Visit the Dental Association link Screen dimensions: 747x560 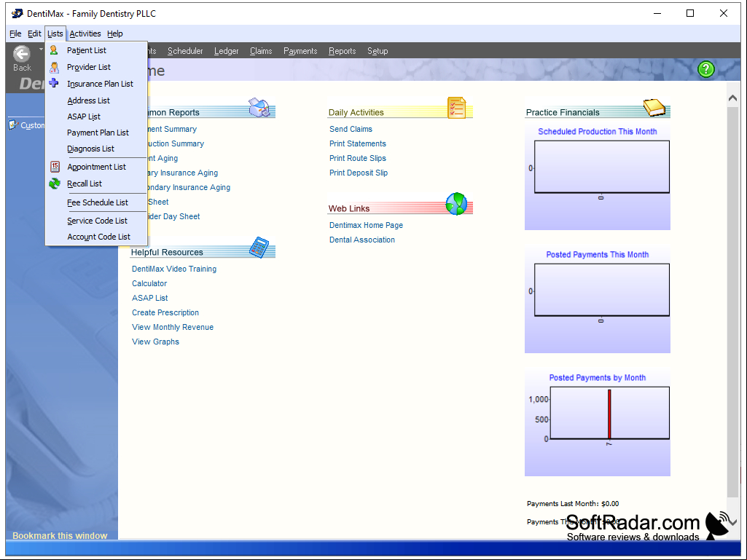362,240
